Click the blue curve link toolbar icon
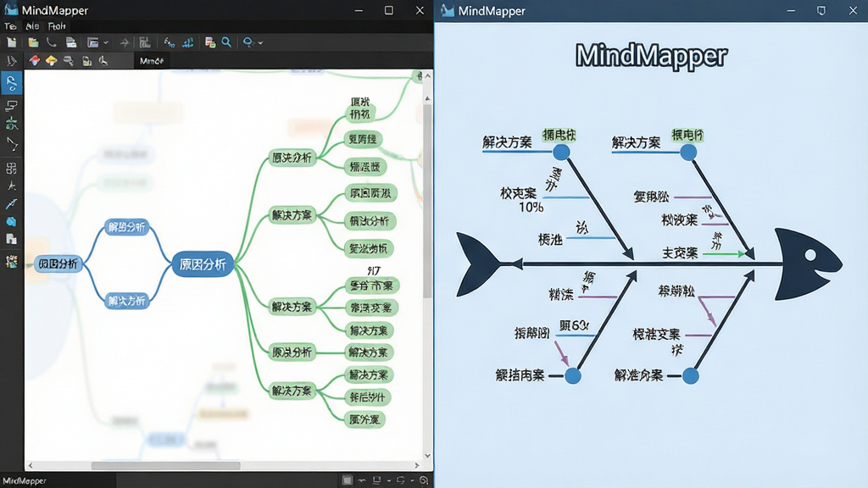The height and width of the screenshot is (488, 868). pos(170,42)
